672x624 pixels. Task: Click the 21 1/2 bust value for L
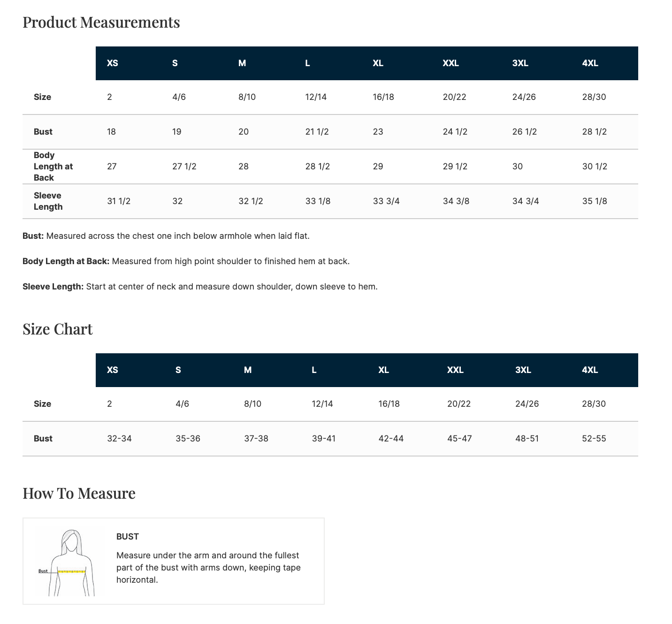(317, 132)
